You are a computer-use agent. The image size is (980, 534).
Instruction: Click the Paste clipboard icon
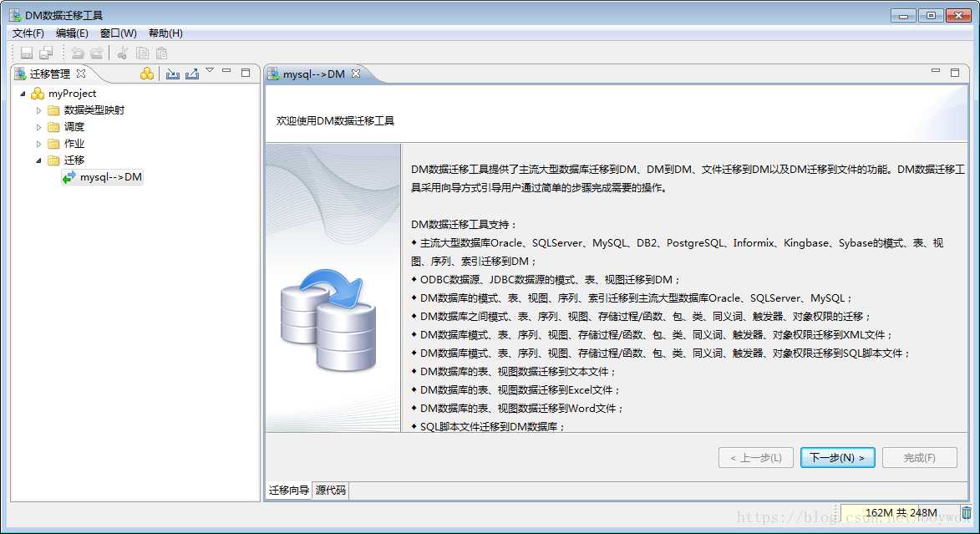[x=161, y=53]
